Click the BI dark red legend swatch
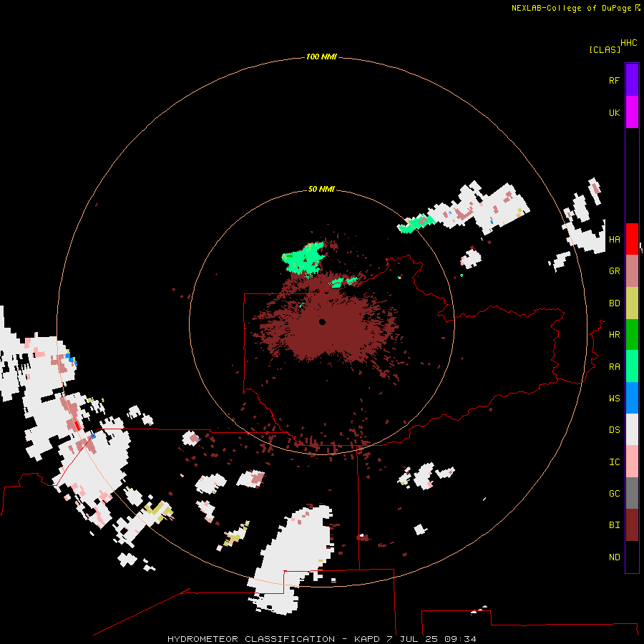644x644 pixels. pyautogui.click(x=632, y=525)
